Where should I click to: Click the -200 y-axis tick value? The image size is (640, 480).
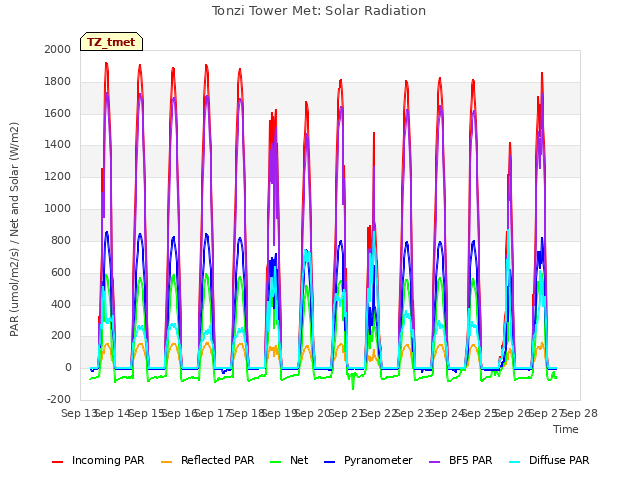pos(59,399)
